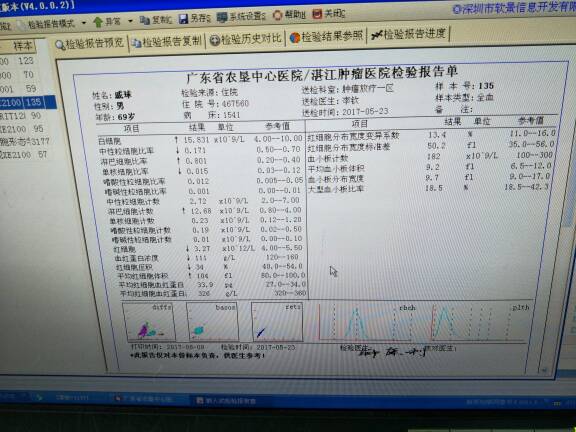Click the 复制 (copy) toolbar icon
Screen dimensions: 576x432
click(145, 20)
